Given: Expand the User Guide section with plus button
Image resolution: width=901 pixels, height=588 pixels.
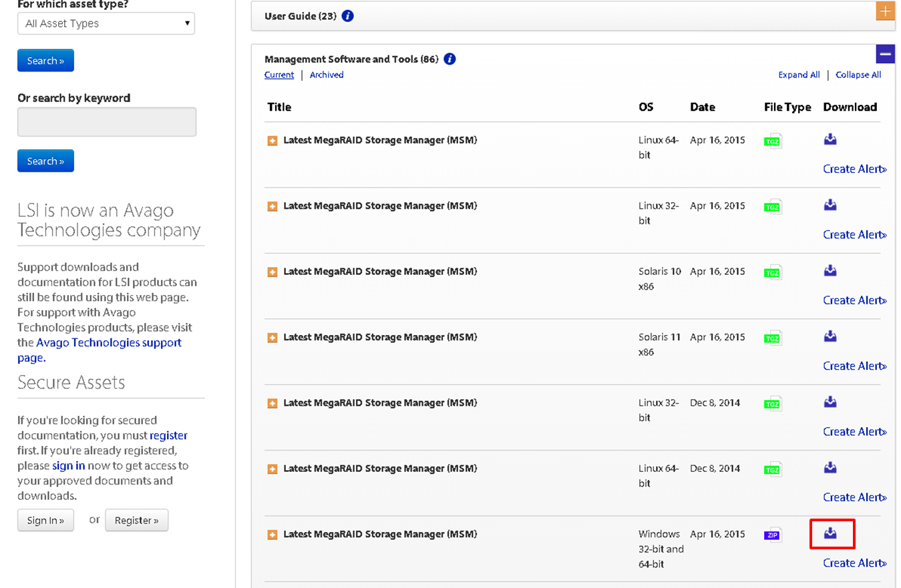Looking at the screenshot, I should pyautogui.click(x=885, y=11).
